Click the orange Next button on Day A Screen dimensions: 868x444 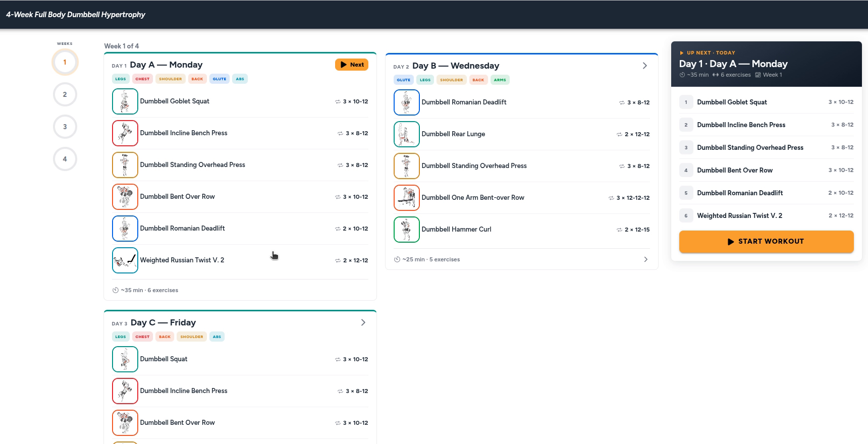tap(352, 65)
